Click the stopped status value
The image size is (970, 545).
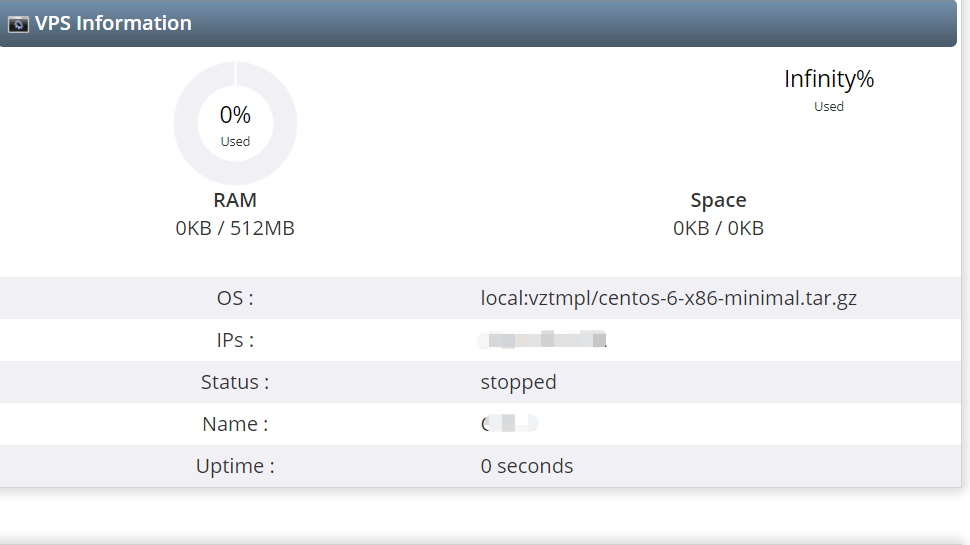tap(518, 382)
